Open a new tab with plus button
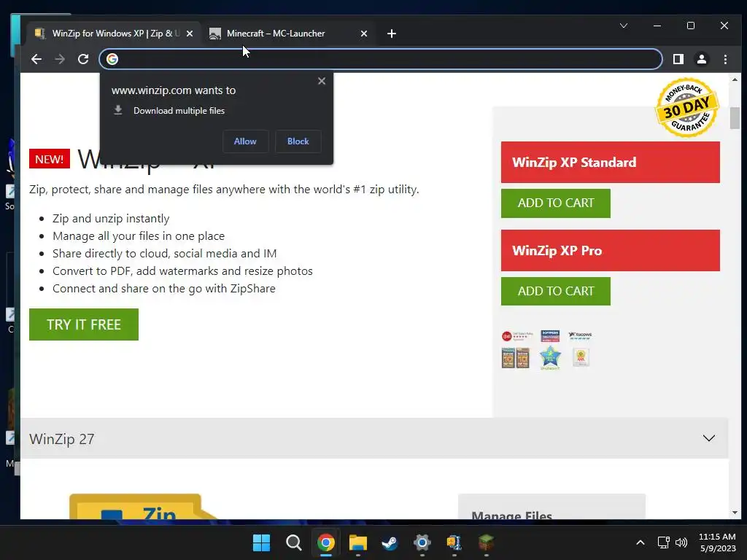This screenshot has height=560, width=747. (x=392, y=34)
